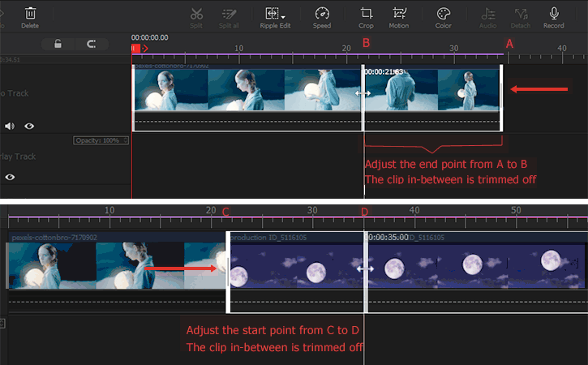The width and height of the screenshot is (588, 365).
Task: Click the lower ruler at 50 seconds
Action: point(516,210)
